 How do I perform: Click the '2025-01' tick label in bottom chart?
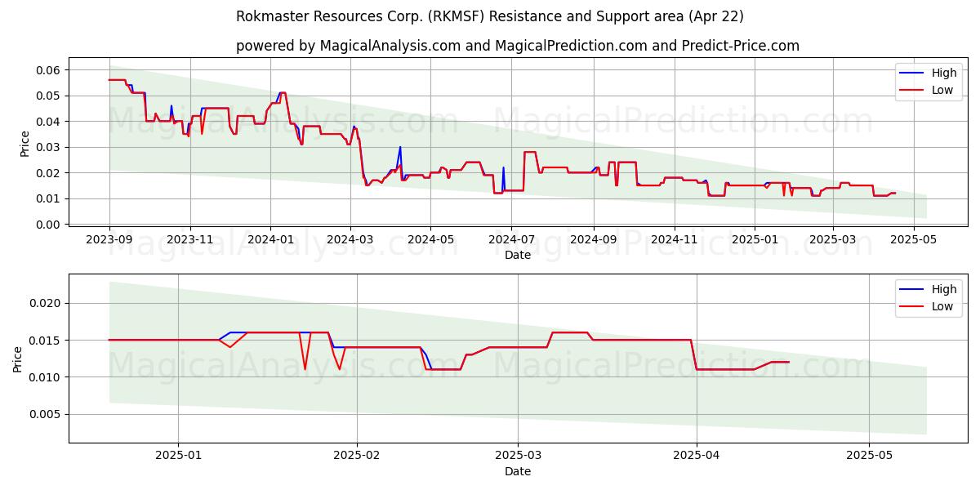[x=178, y=456]
